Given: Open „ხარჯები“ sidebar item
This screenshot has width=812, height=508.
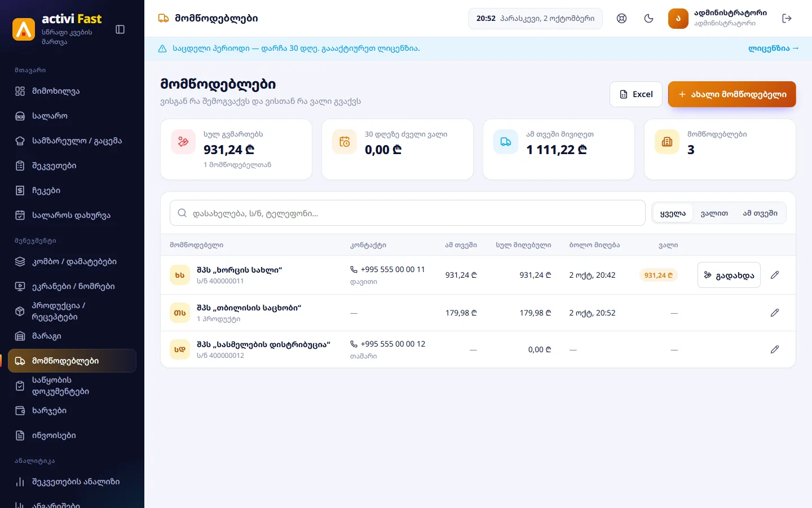Looking at the screenshot, I should pyautogui.click(x=72, y=410).
